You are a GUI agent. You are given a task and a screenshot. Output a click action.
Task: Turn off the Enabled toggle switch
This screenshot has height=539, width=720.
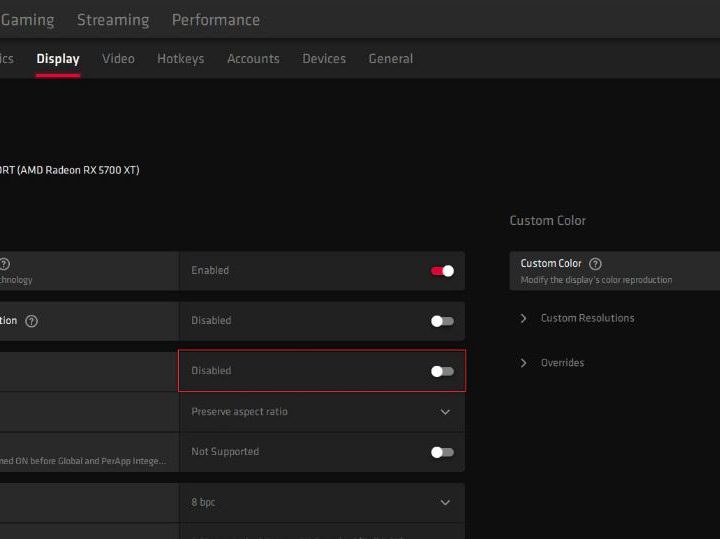pos(442,271)
